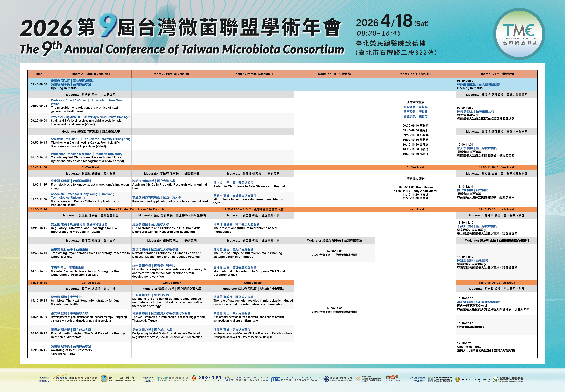This screenshot has height=392, width=565.
Task: Click Assistant Dean Jun Yu speaker name
Action: point(65,139)
